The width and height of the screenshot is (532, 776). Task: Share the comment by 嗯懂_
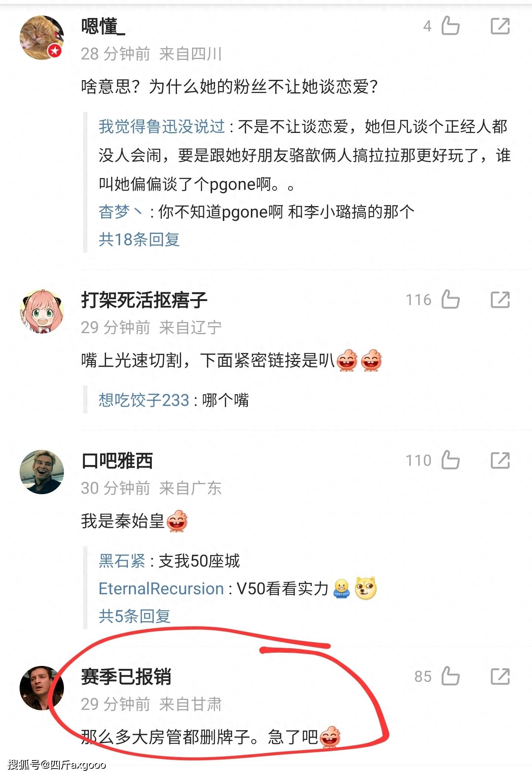pos(500,26)
